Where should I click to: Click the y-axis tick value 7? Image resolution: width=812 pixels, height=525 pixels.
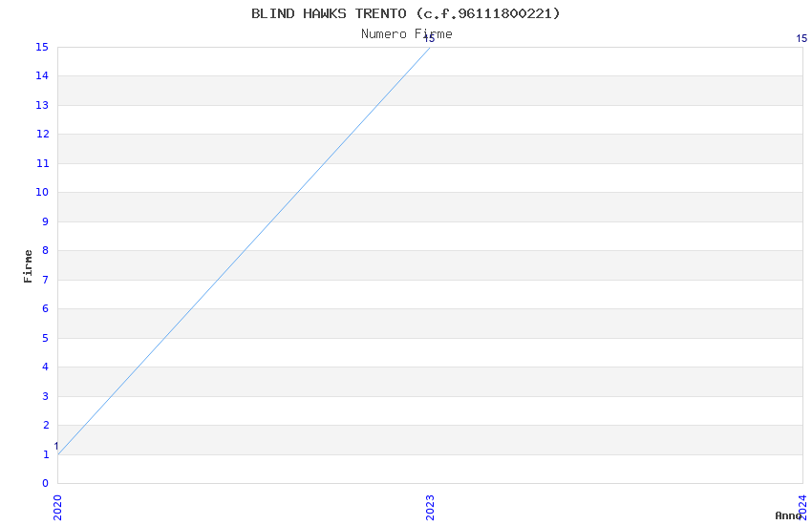[46, 280]
